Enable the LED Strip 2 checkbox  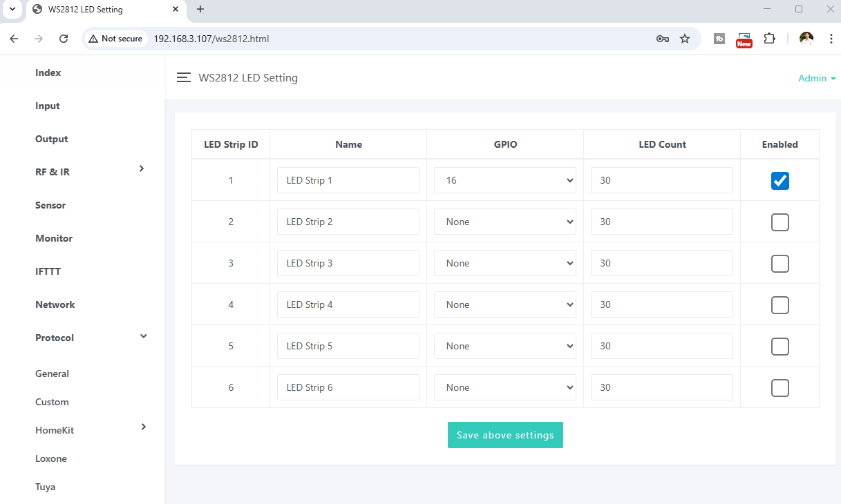[x=779, y=222]
